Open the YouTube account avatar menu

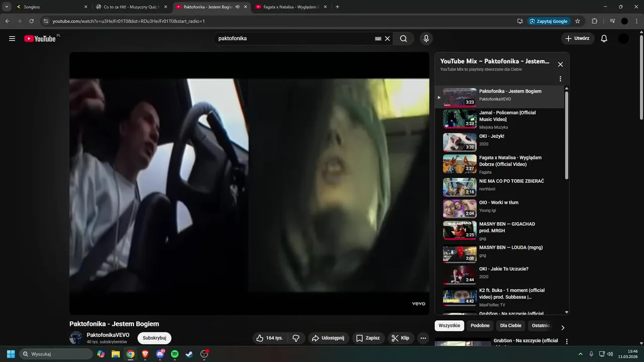pos(623,39)
